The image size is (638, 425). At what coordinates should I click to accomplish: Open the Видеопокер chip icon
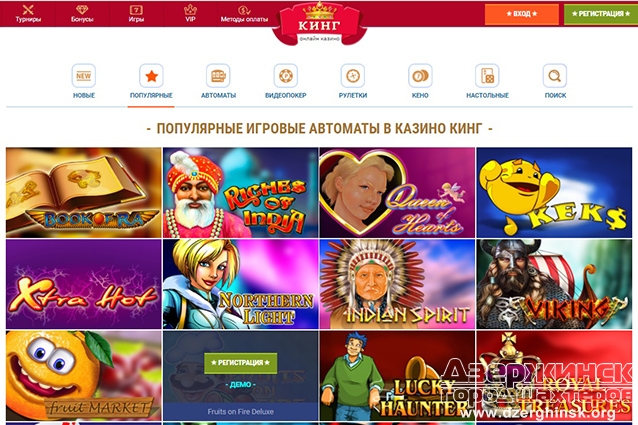tap(286, 76)
